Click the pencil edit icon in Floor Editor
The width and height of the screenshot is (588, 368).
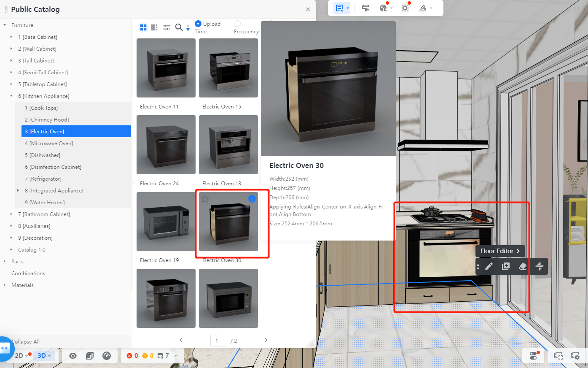[x=489, y=266]
